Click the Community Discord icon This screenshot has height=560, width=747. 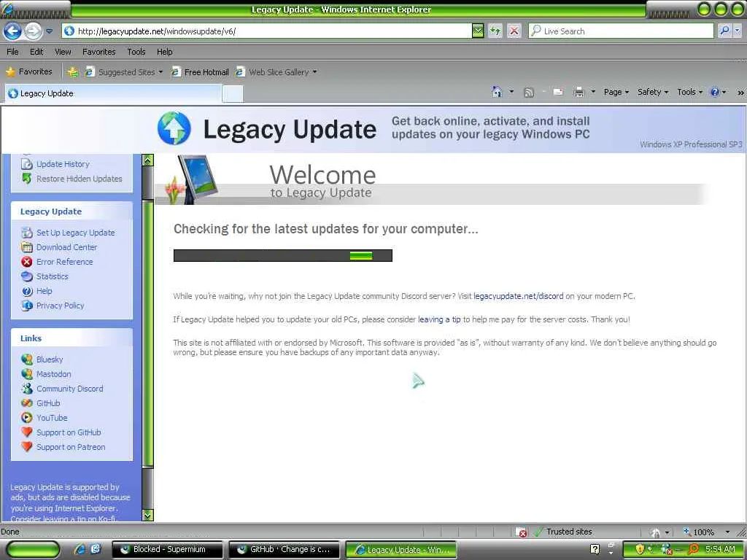pyautogui.click(x=27, y=389)
